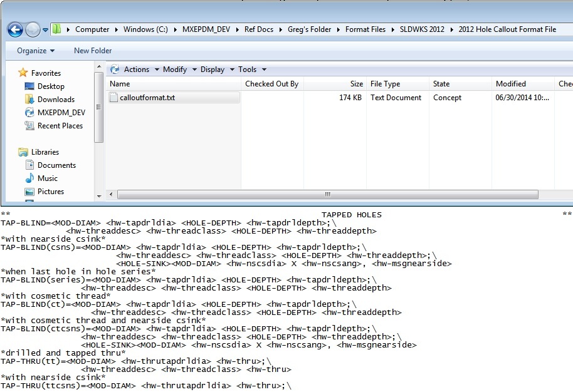The image size is (573, 392).
Task: Click the MXEPDM_DEV vault icon in sidebar
Action: pos(29,112)
